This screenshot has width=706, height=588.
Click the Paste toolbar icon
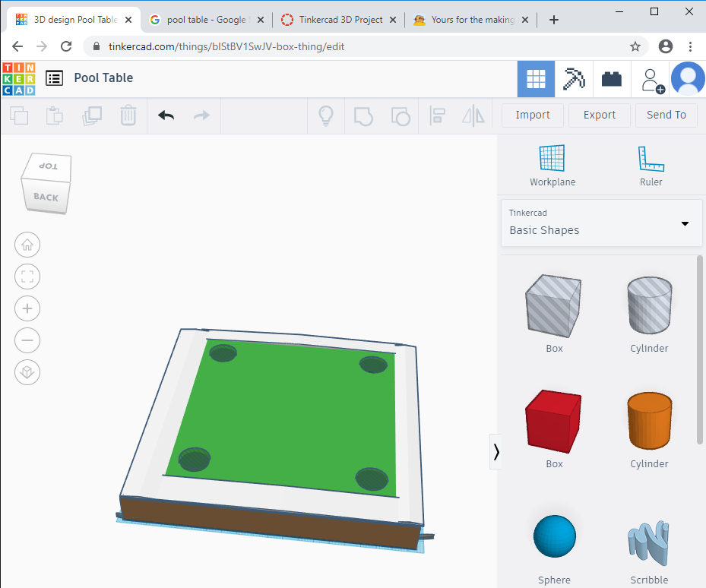pyautogui.click(x=55, y=115)
